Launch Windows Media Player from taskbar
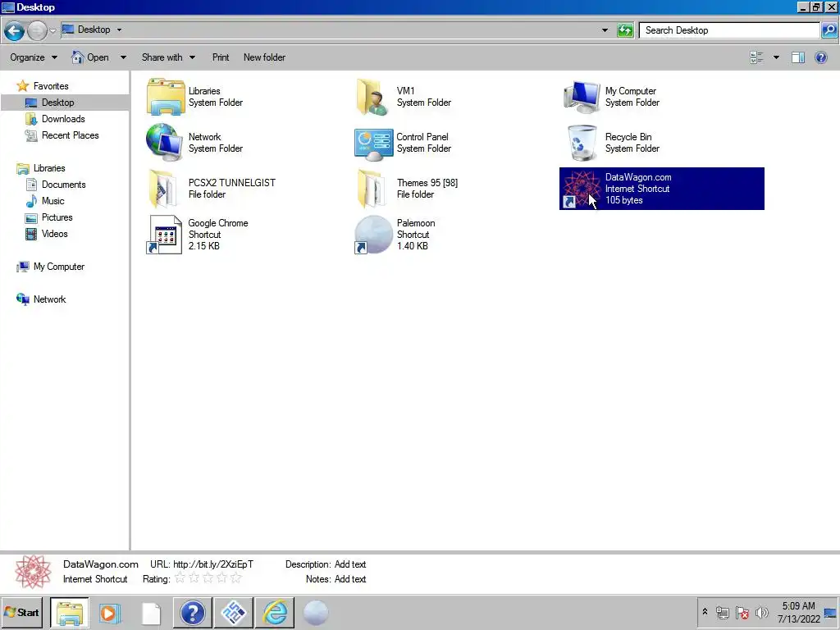This screenshot has height=630, width=840. [x=111, y=613]
